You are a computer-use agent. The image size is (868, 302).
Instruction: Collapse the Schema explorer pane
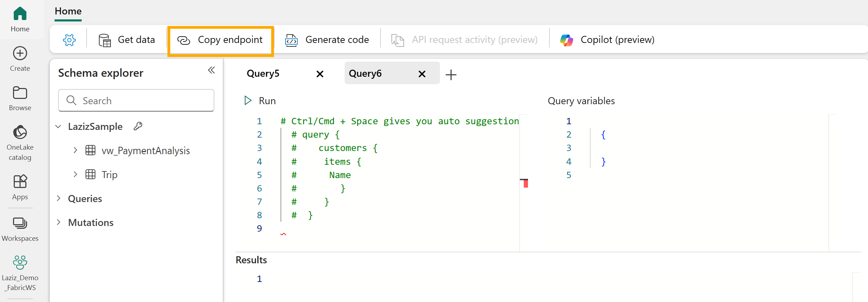point(211,70)
